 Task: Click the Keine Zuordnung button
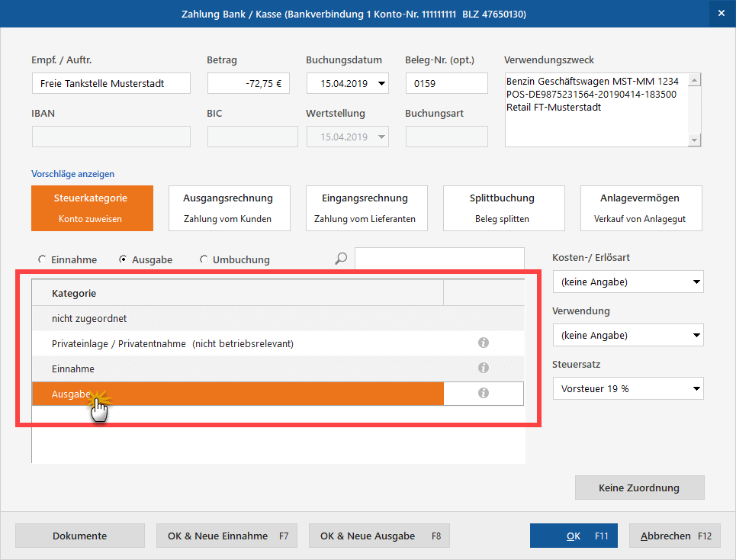click(639, 488)
